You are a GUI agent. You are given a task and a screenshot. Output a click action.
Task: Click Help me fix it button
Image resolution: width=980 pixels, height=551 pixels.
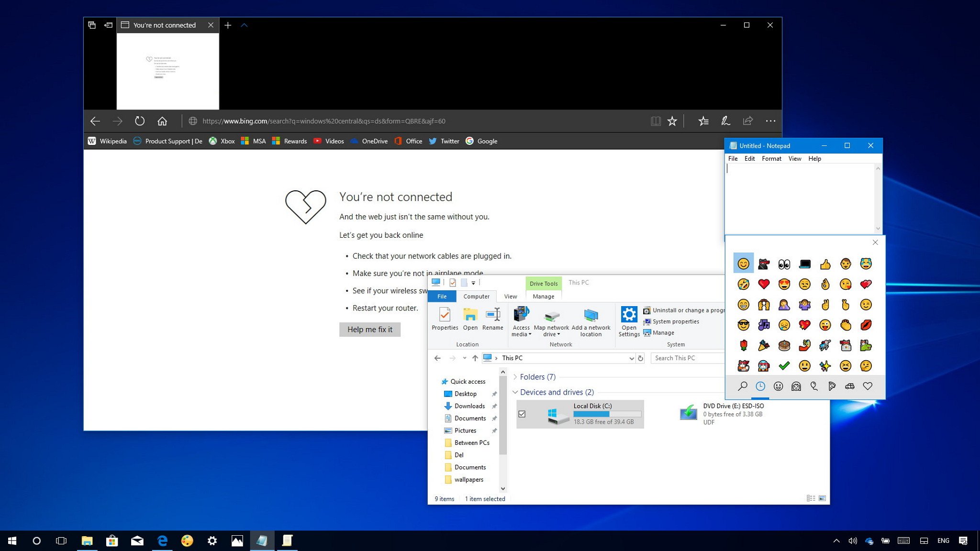(x=369, y=329)
